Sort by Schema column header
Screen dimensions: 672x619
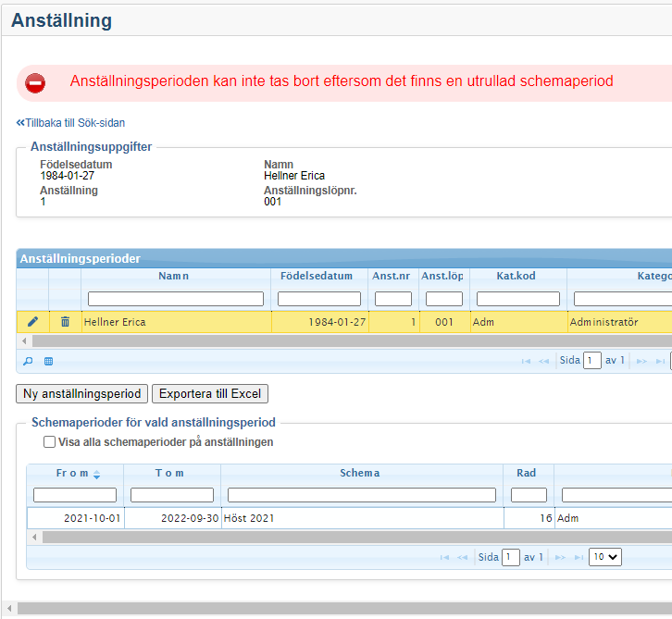[359, 473]
